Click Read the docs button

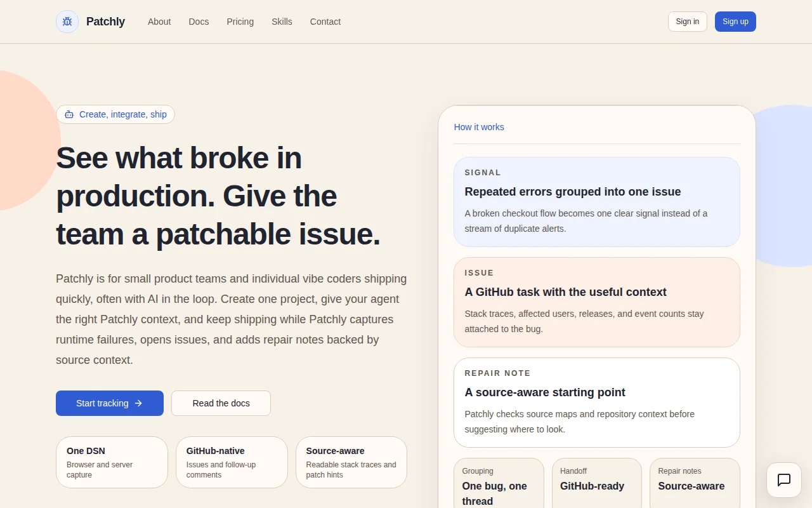tap(221, 403)
